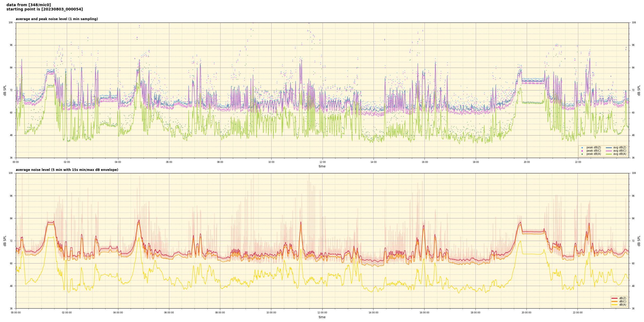Click the 'average and peak noise level' title
644x322 pixels.
click(57, 19)
